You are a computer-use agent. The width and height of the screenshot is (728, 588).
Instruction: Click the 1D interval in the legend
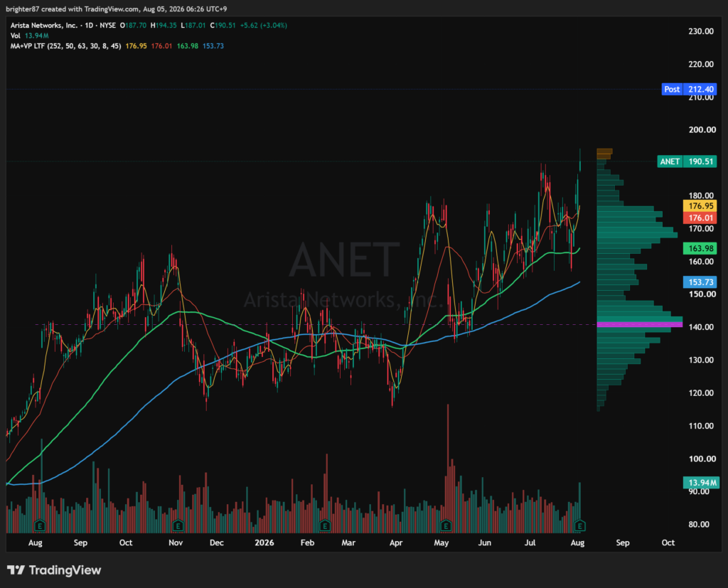point(89,25)
